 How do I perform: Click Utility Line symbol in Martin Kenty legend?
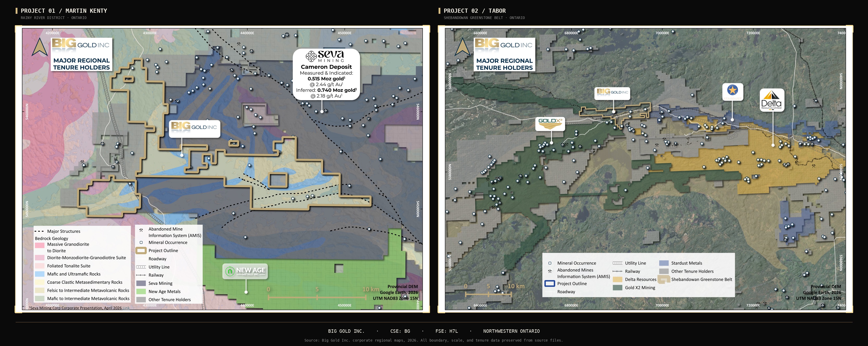coord(141,267)
